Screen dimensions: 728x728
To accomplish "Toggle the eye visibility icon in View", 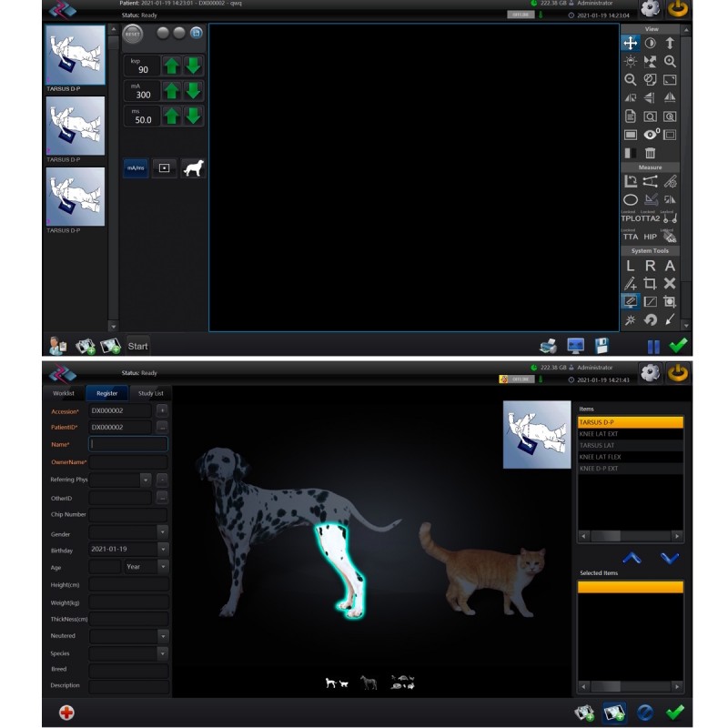I will pos(650,135).
